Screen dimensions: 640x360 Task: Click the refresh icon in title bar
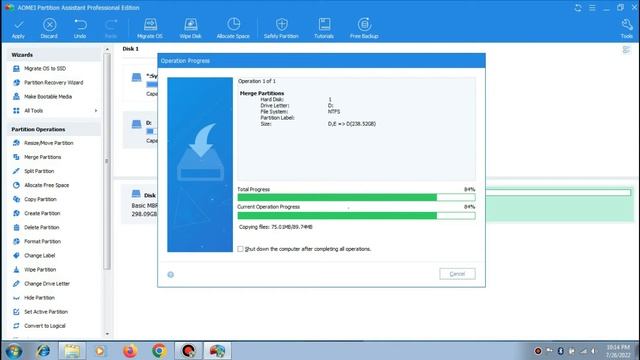pyautogui.click(x=578, y=8)
